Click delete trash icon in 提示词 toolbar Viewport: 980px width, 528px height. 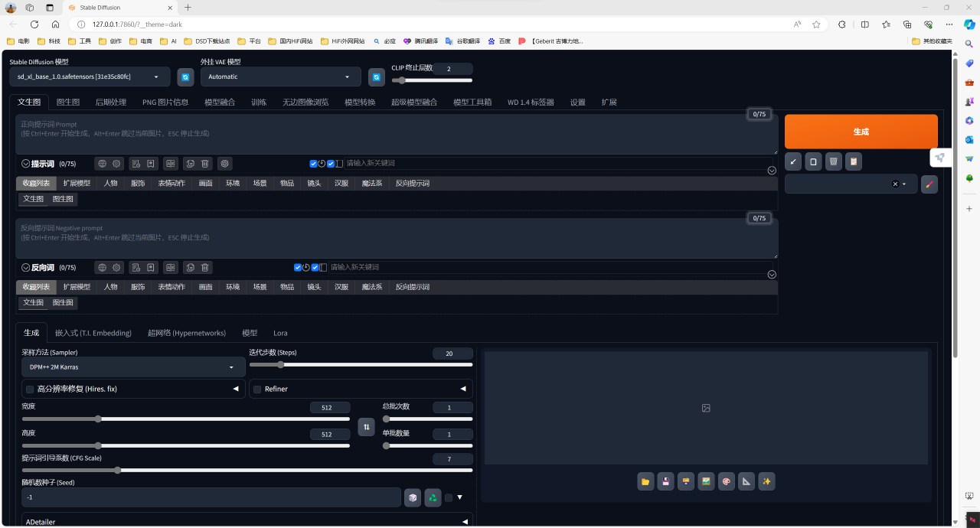coord(205,164)
